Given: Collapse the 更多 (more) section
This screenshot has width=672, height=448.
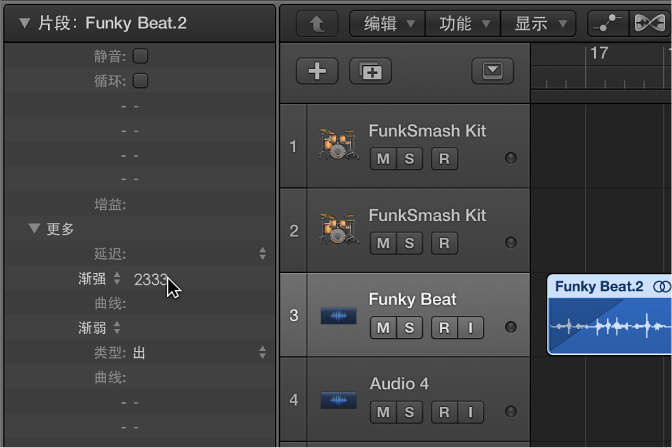Looking at the screenshot, I should point(34,229).
